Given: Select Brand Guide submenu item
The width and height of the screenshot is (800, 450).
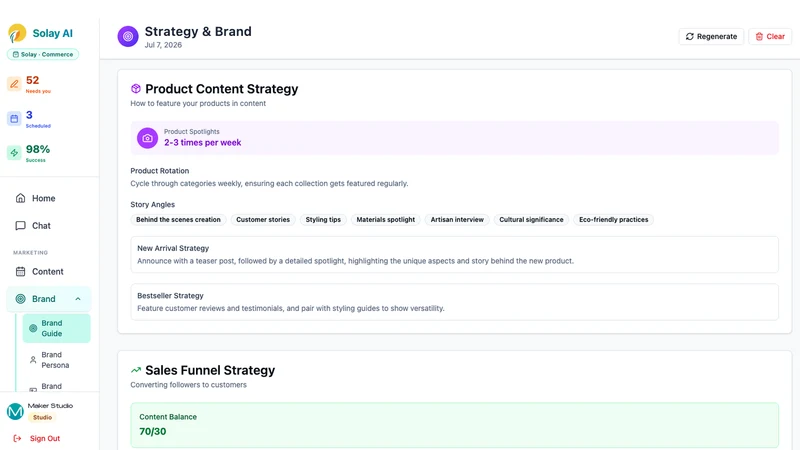Looking at the screenshot, I should 57,328.
